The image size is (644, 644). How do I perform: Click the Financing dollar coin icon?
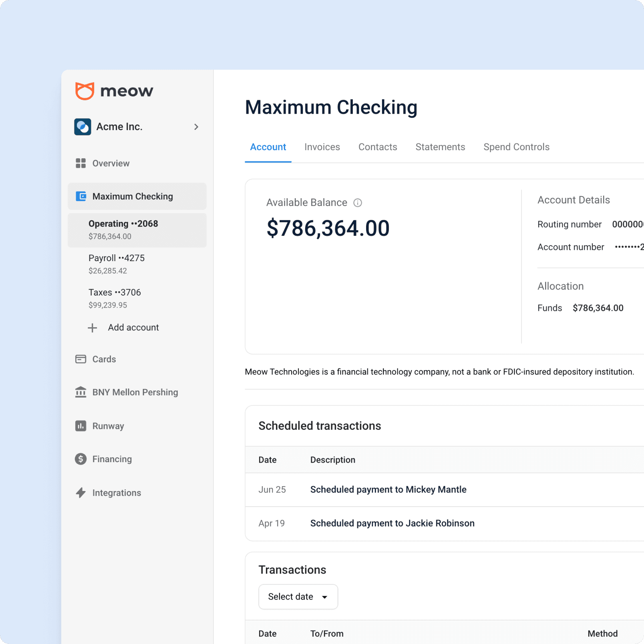point(80,459)
